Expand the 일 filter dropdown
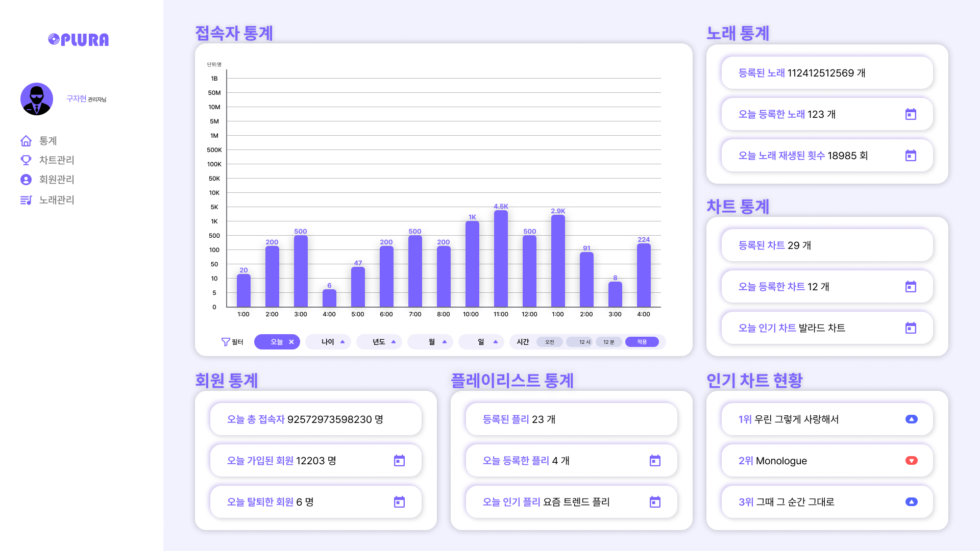This screenshot has width=980, height=551. tap(496, 342)
